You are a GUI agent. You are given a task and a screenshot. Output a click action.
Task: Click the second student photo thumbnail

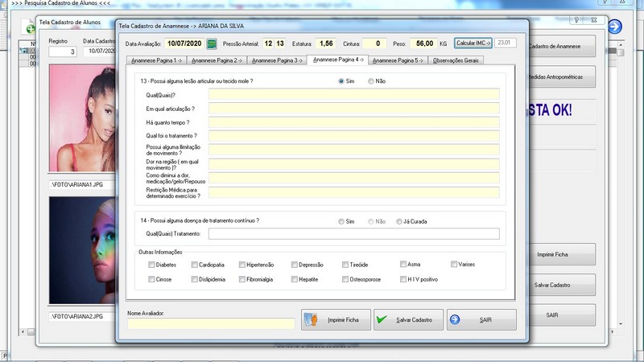click(82, 250)
